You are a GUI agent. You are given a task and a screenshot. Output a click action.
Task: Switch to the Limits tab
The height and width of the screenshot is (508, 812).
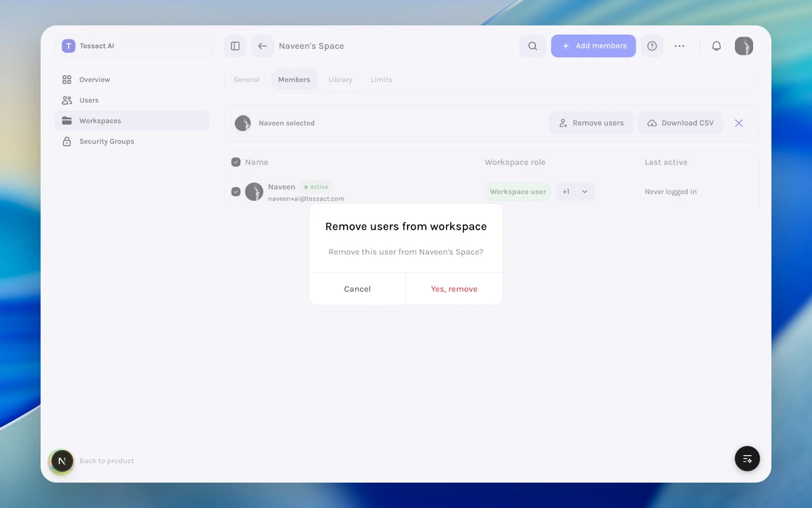[x=382, y=80]
